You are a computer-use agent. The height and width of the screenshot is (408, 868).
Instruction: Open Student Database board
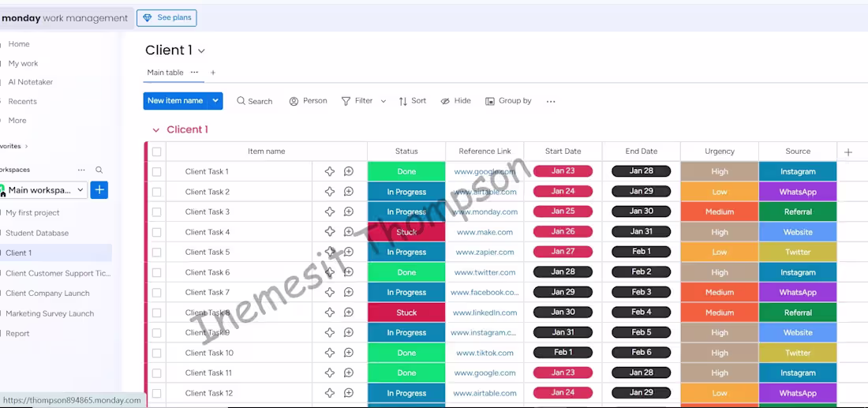click(37, 233)
